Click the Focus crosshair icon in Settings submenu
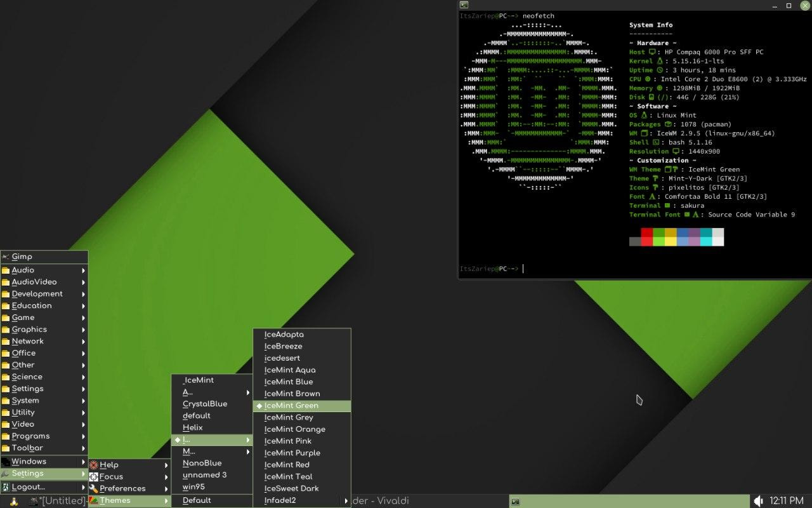812x508 pixels. [94, 477]
